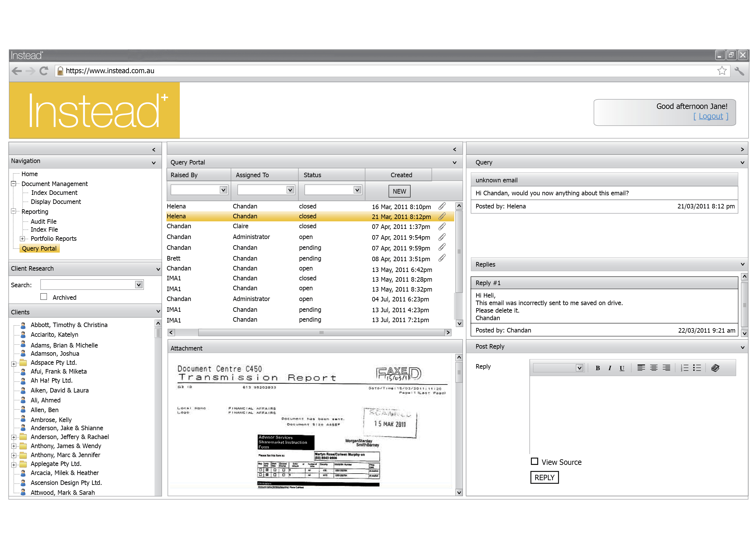
Task: Open Index Document navigation item
Action: tap(54, 193)
